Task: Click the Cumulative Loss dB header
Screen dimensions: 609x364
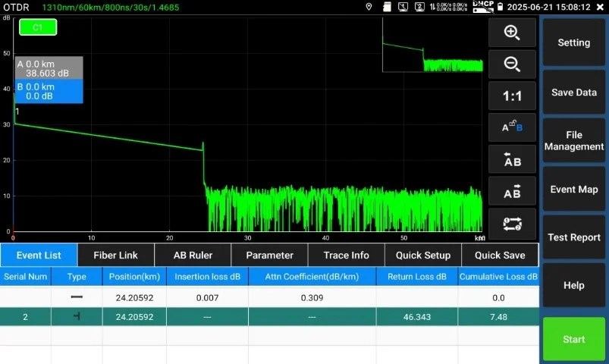Action: tap(498, 277)
